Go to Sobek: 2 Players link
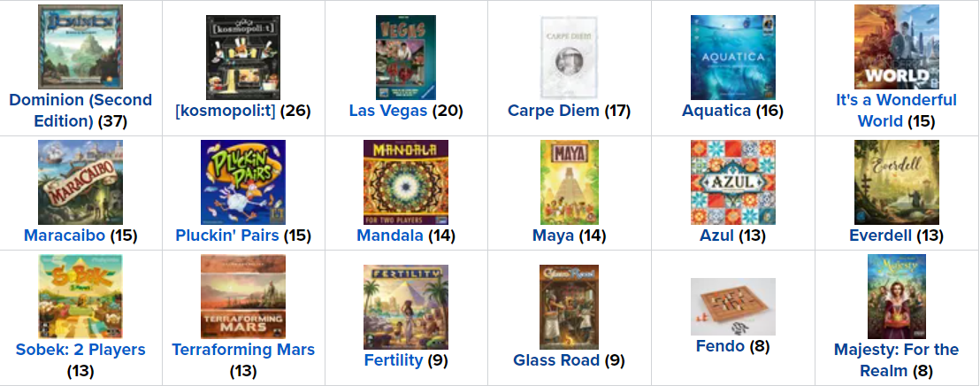 [x=80, y=350]
